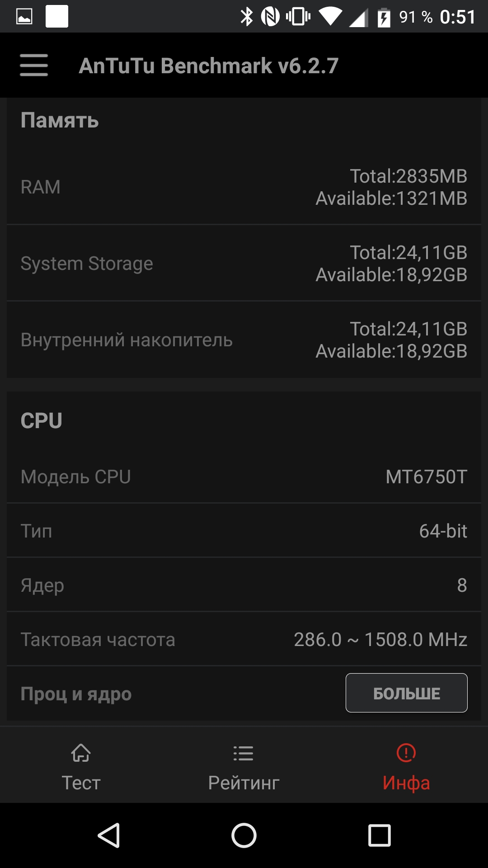
Task: Tap the Внутренний накопитель row
Action: tap(244, 340)
